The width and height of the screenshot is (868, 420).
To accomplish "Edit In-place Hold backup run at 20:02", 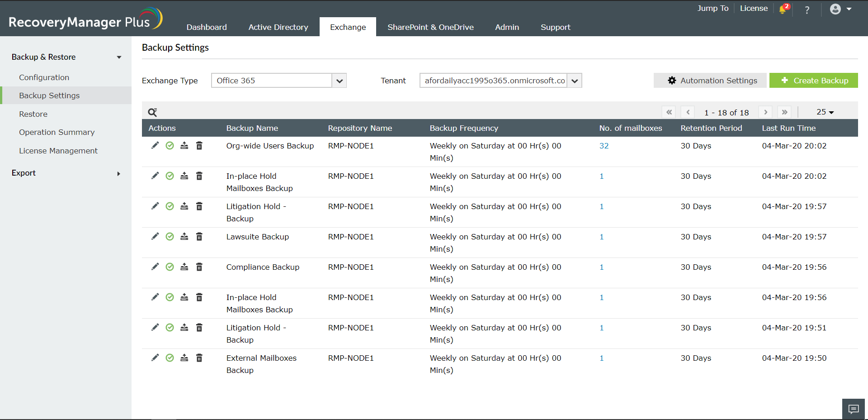I will 155,176.
